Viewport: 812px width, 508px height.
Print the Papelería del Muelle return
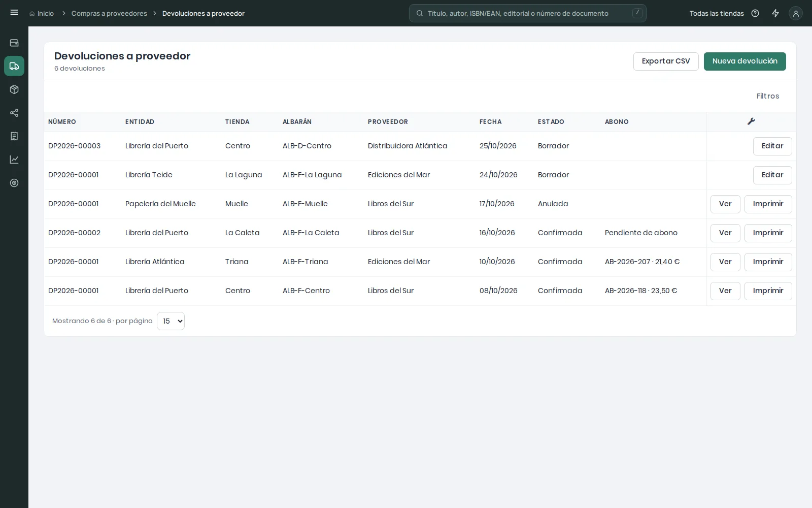click(x=768, y=204)
